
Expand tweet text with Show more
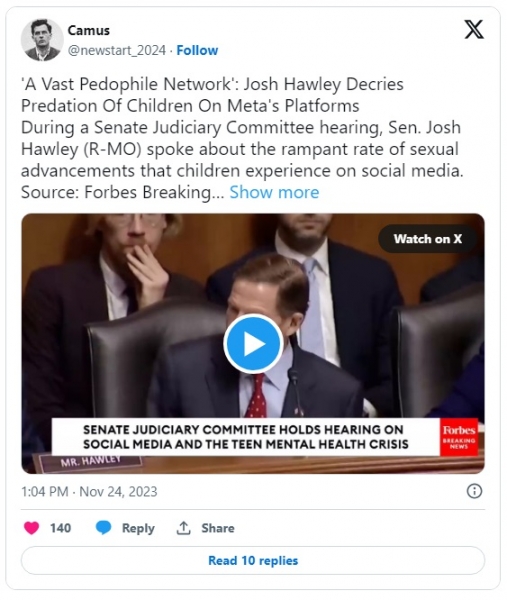coord(274,192)
